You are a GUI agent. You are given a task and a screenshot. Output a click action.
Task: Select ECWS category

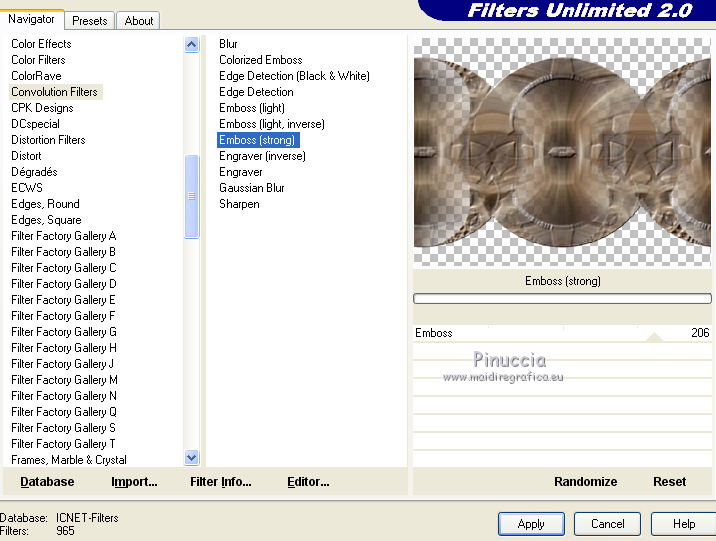(27, 188)
